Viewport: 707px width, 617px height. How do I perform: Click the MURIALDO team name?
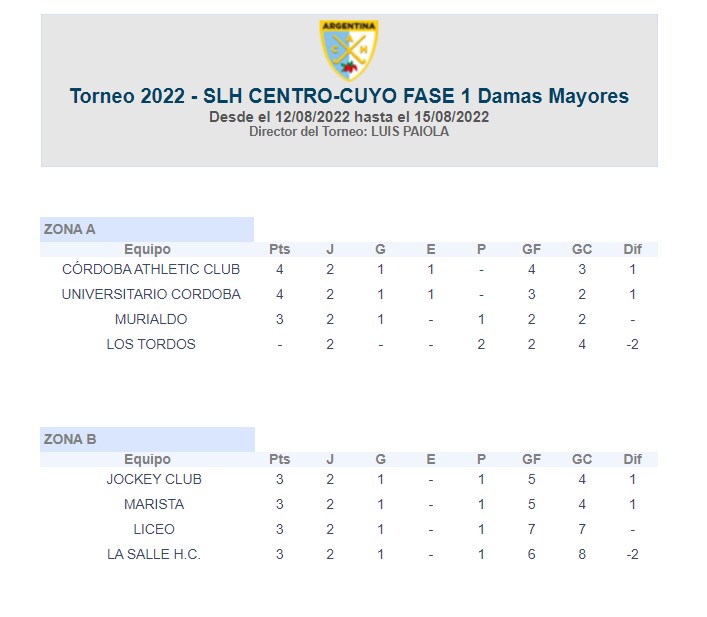coord(151,319)
